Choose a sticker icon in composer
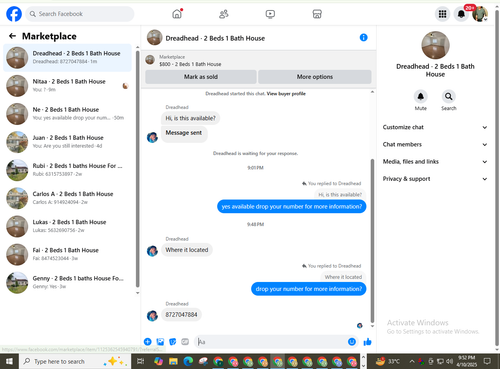Viewport: 500px width, 369px height. [173, 342]
